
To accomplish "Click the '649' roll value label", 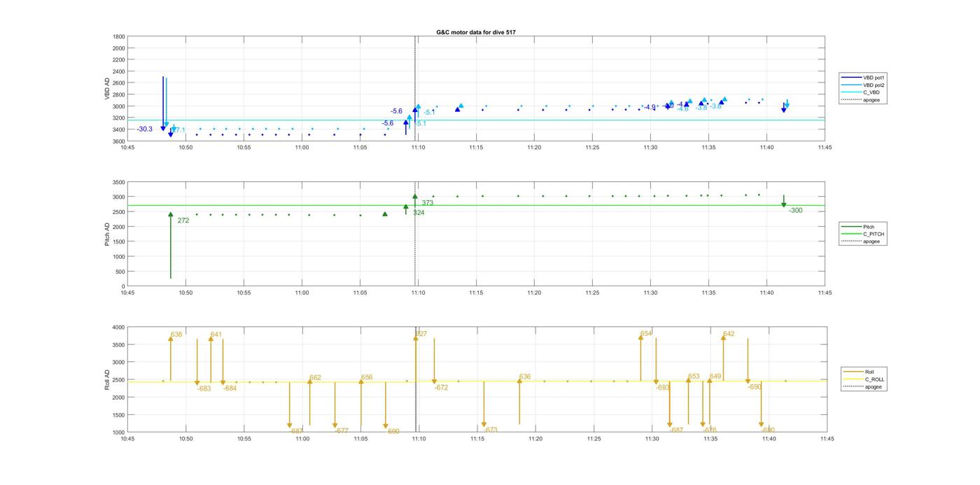I will click(715, 377).
